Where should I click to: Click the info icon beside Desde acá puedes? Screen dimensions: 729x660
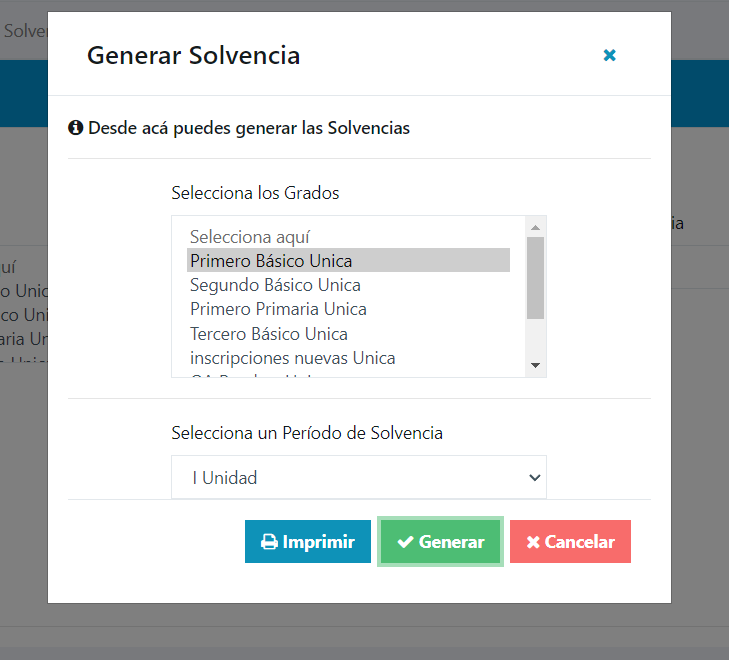click(76, 127)
